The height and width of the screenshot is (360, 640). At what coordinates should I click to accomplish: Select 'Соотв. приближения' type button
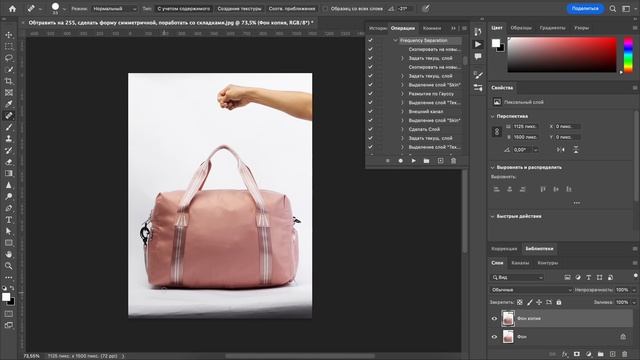pos(292,9)
